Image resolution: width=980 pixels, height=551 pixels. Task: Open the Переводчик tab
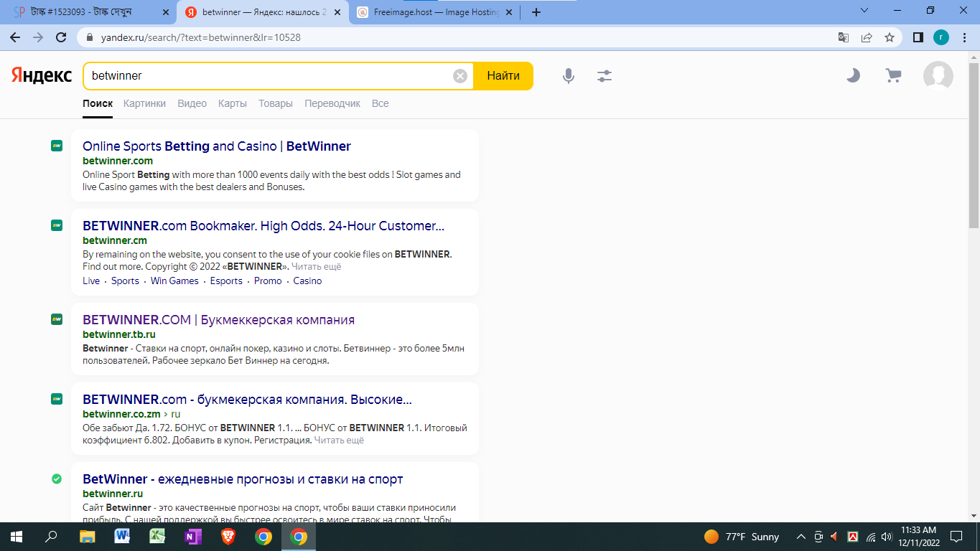[332, 103]
